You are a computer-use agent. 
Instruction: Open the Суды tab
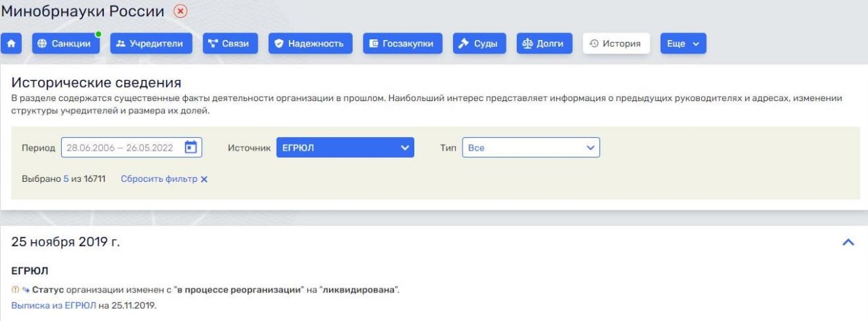[x=479, y=43]
